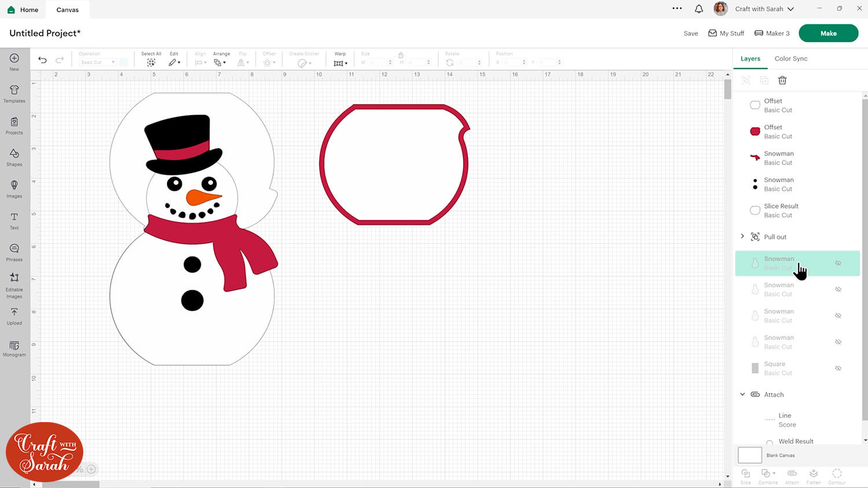Viewport: 868px width, 488px height.
Task: Unhide the Square layer with its eye icon
Action: 838,368
